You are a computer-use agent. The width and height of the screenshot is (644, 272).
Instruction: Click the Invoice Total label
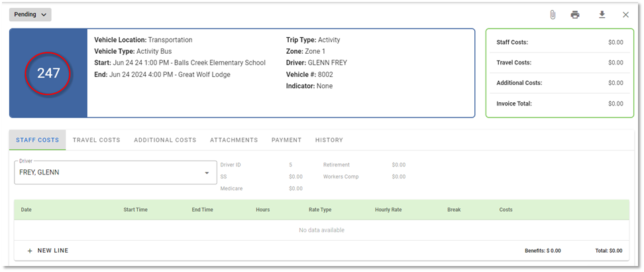click(514, 103)
